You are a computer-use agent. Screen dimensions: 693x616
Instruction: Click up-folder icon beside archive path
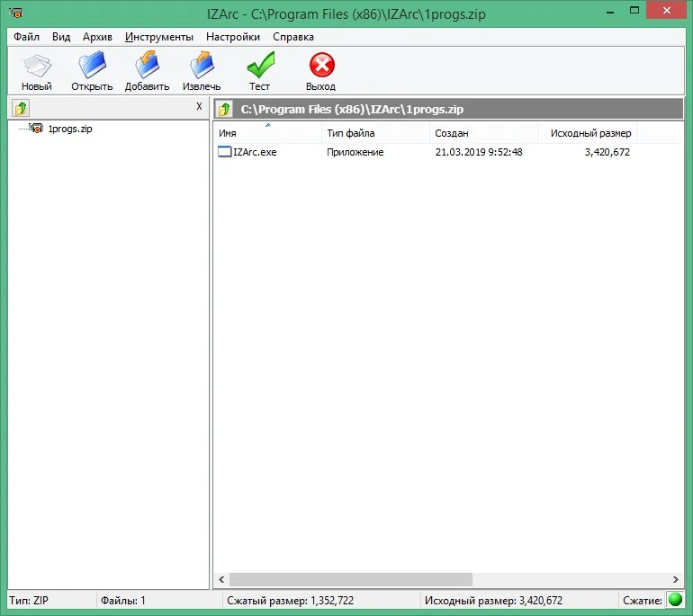(224, 109)
